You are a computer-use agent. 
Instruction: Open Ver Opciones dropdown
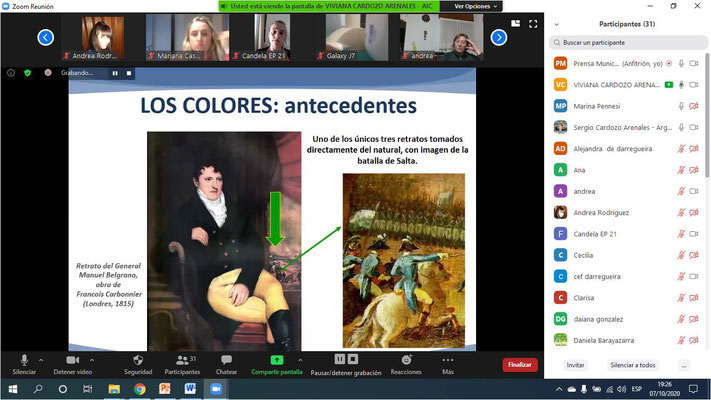(475, 6)
